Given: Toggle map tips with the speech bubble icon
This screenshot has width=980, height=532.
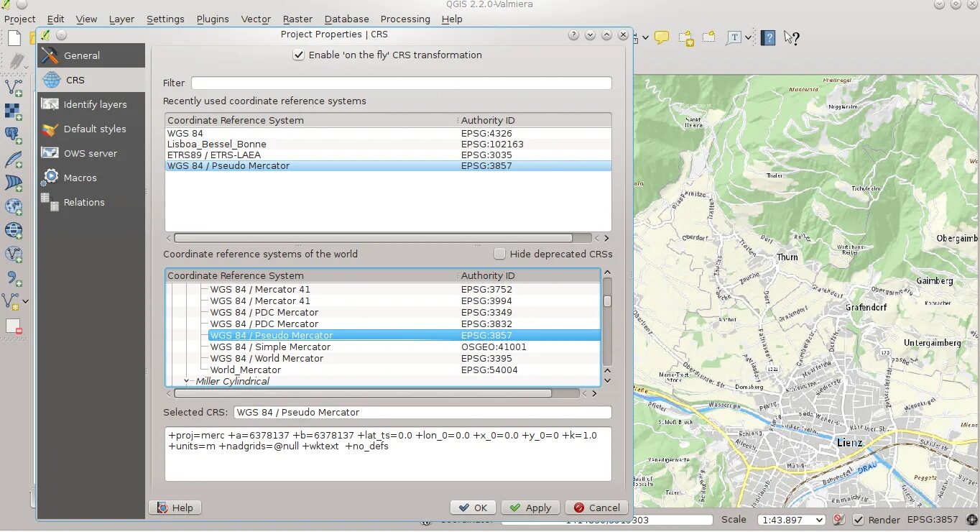Looking at the screenshot, I should 660,37.
